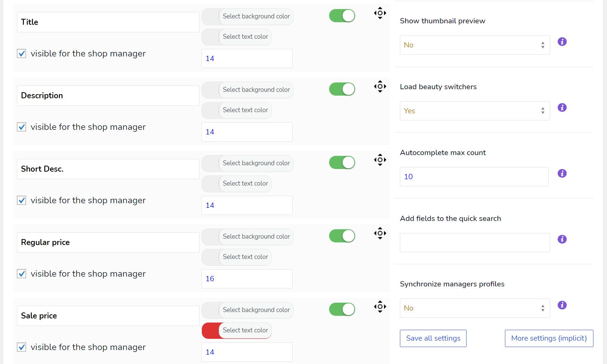The image size is (607, 364).
Task: Click the drag handle icon for Title row
Action: 380,13
